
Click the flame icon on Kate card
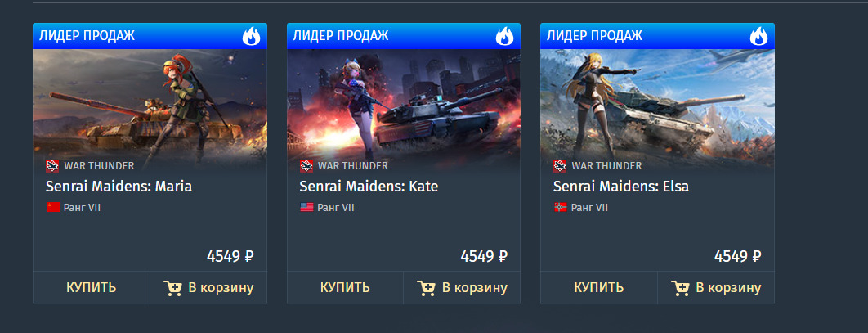coord(504,37)
